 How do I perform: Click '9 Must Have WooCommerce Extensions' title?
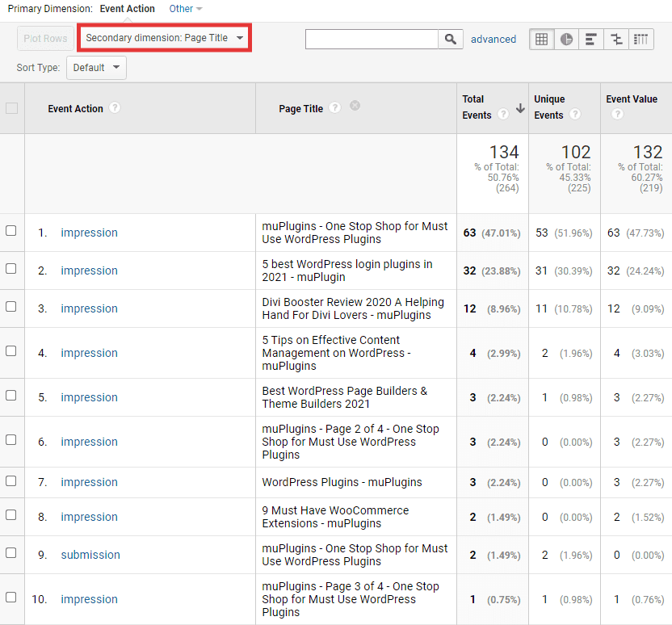click(335, 517)
